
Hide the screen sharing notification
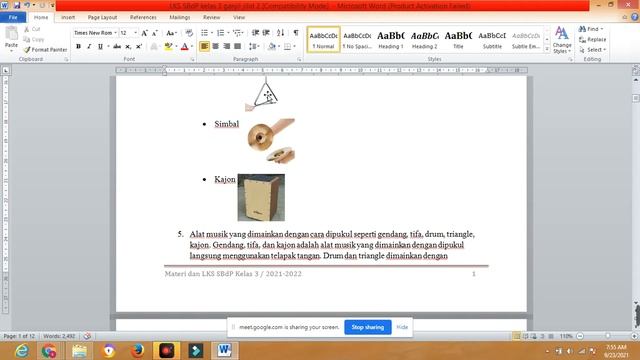point(402,327)
